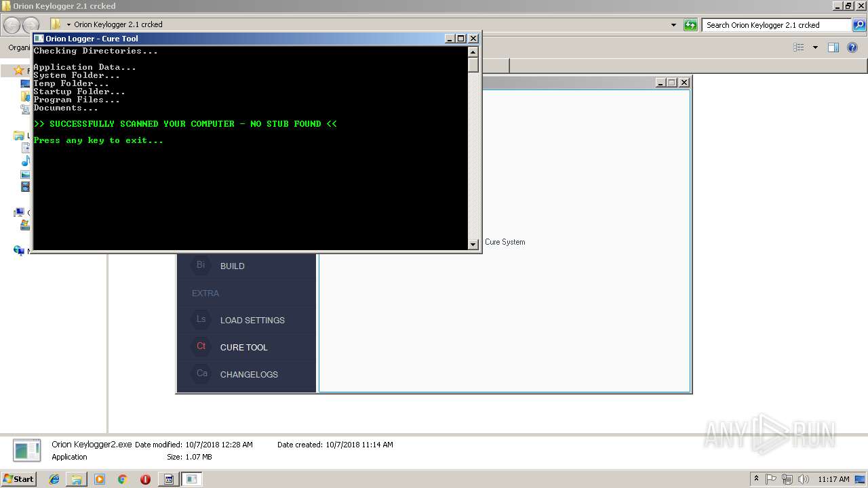Launch Opera from the taskbar
Image resolution: width=868 pixels, height=488 pixels.
point(145,479)
